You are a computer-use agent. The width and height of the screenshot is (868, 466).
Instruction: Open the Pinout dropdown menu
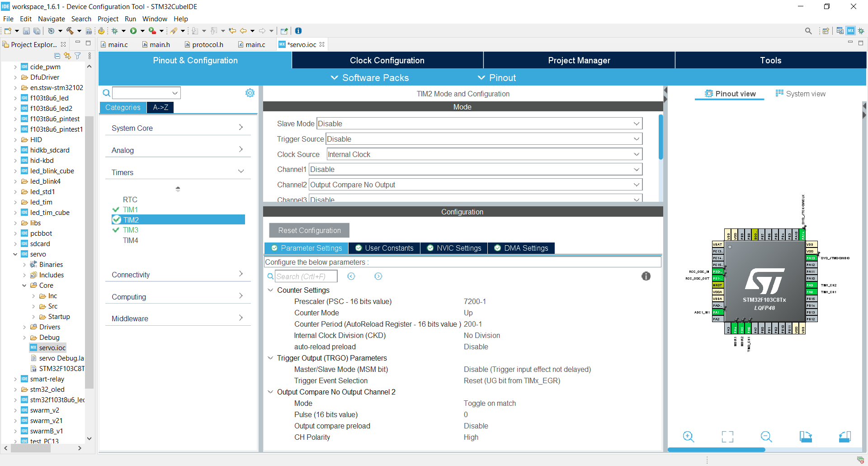click(x=497, y=78)
